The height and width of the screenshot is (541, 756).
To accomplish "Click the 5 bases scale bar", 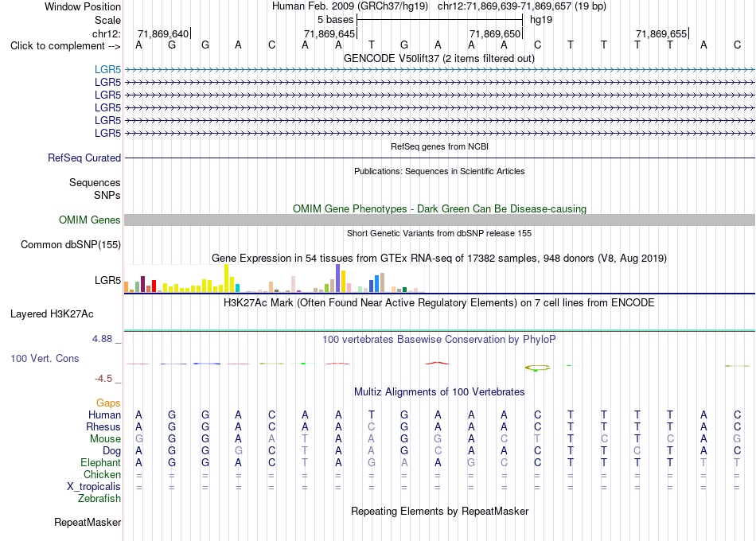I will (x=440, y=20).
